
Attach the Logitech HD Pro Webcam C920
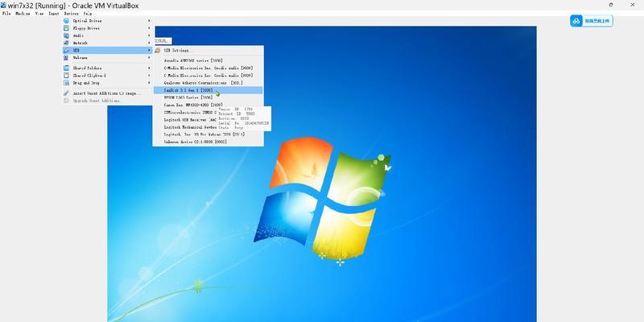(208, 134)
